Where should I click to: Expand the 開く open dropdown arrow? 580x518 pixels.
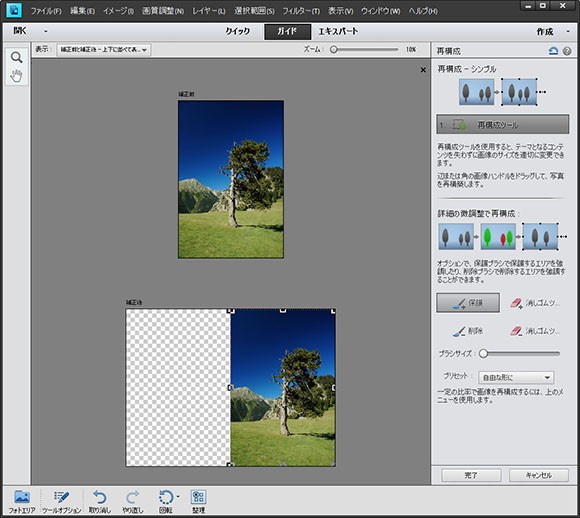45,31
